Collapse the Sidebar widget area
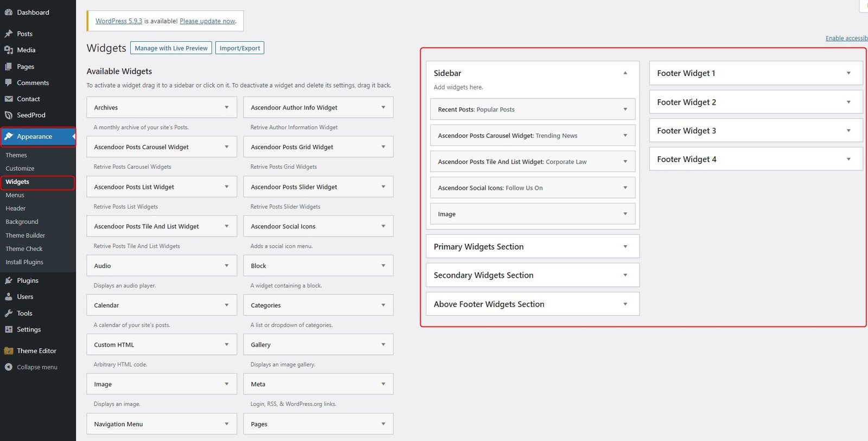Image resolution: width=868 pixels, height=441 pixels. click(625, 73)
